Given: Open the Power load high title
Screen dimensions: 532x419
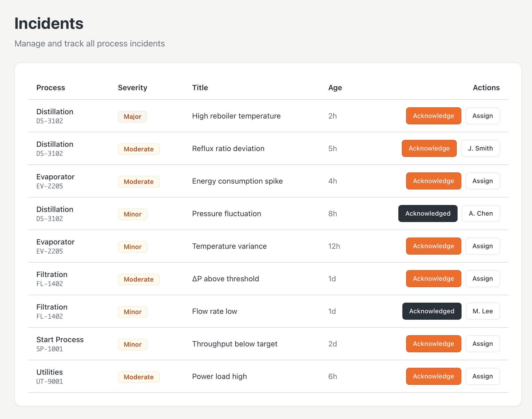Looking at the screenshot, I should pos(219,376).
